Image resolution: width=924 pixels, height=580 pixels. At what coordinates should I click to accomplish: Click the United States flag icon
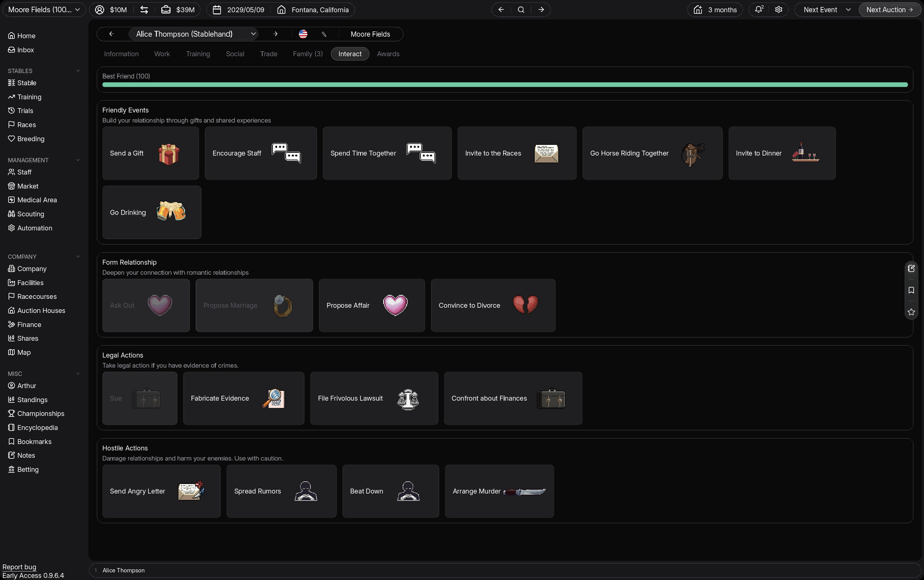click(x=303, y=34)
